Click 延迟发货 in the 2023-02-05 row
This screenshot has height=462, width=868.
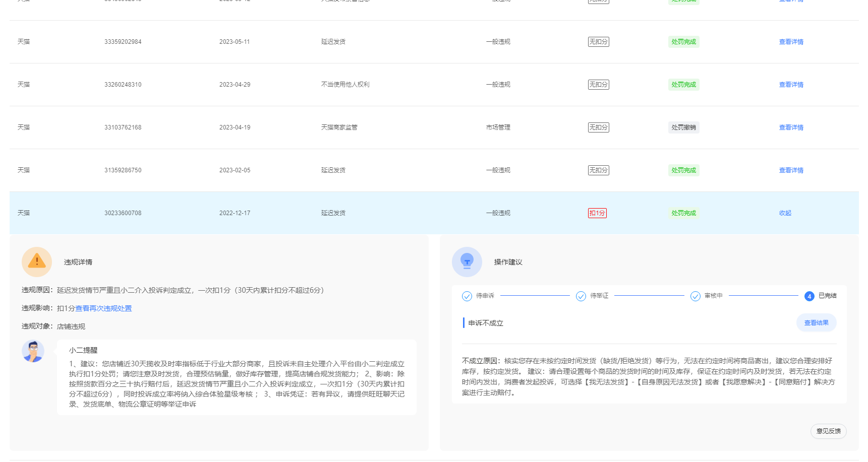click(x=333, y=170)
